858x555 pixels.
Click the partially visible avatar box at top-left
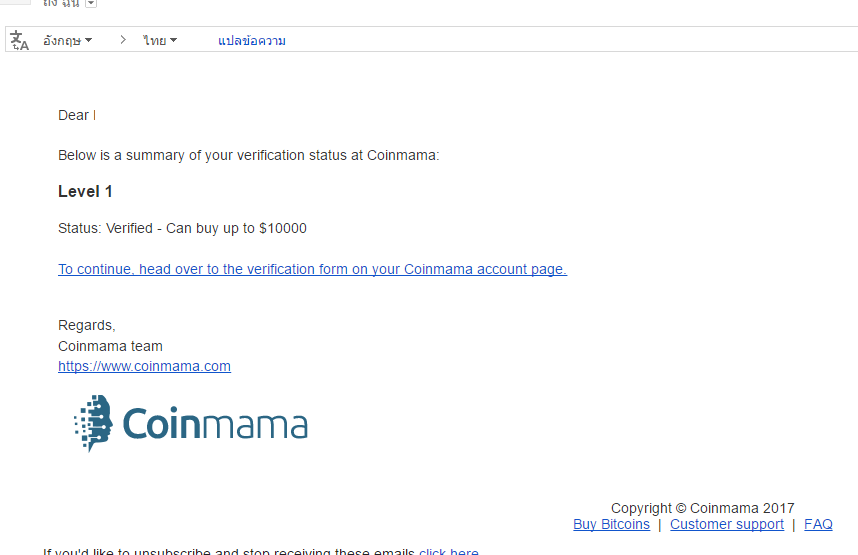click(x=15, y=2)
